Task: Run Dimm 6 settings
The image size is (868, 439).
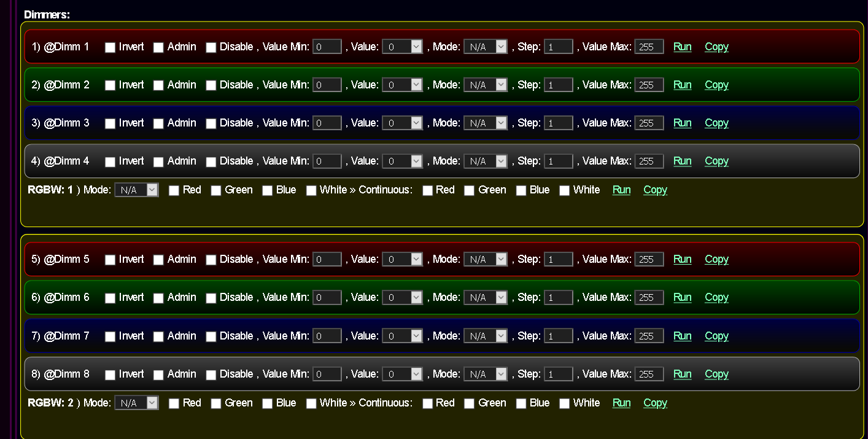Action: pyautogui.click(x=683, y=297)
